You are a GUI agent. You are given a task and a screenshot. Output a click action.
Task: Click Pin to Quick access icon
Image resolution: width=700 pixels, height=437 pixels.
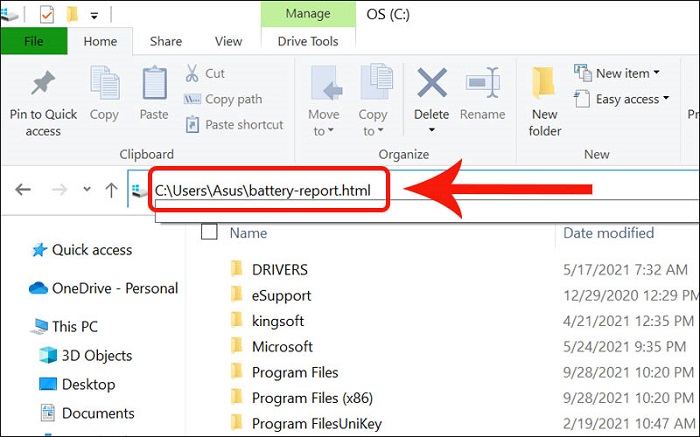43,84
